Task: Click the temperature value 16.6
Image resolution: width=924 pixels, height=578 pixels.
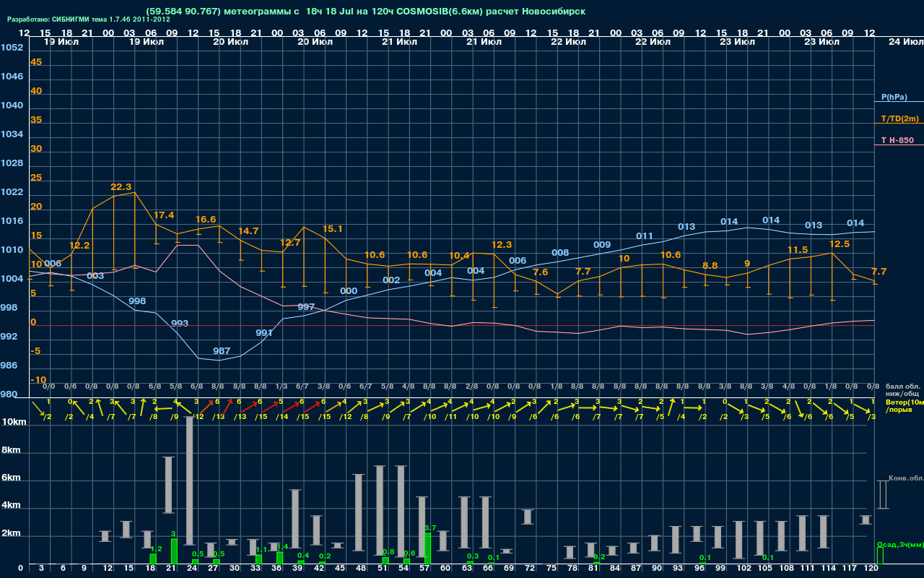Action: point(206,219)
